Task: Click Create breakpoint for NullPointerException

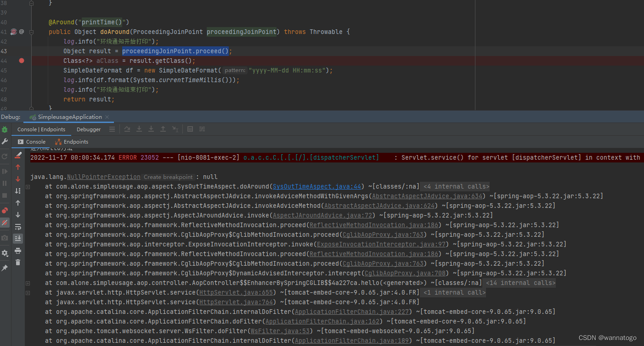Action: (x=168, y=177)
